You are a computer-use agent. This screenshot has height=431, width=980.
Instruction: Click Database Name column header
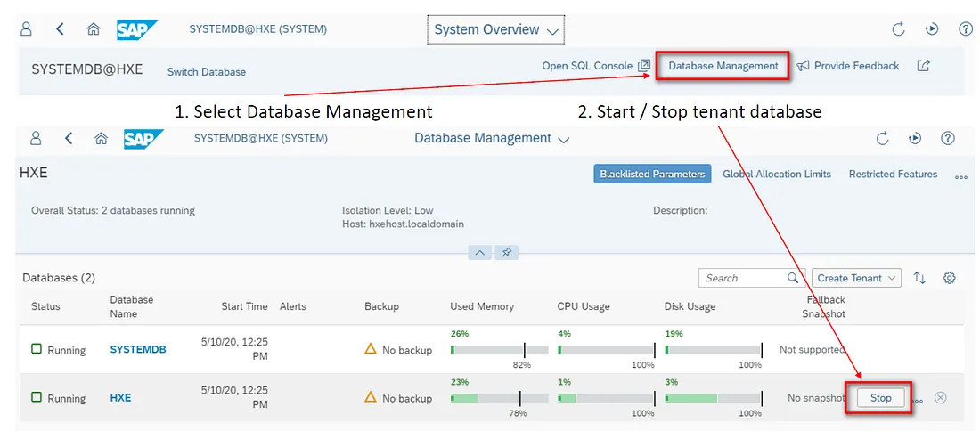click(x=132, y=306)
